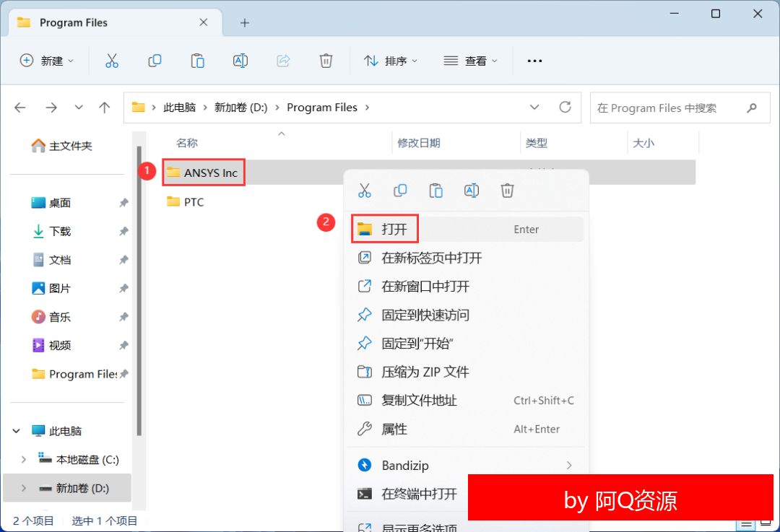Open the 排序 sort dropdown
Image resolution: width=780 pixels, height=532 pixels.
coord(391,61)
